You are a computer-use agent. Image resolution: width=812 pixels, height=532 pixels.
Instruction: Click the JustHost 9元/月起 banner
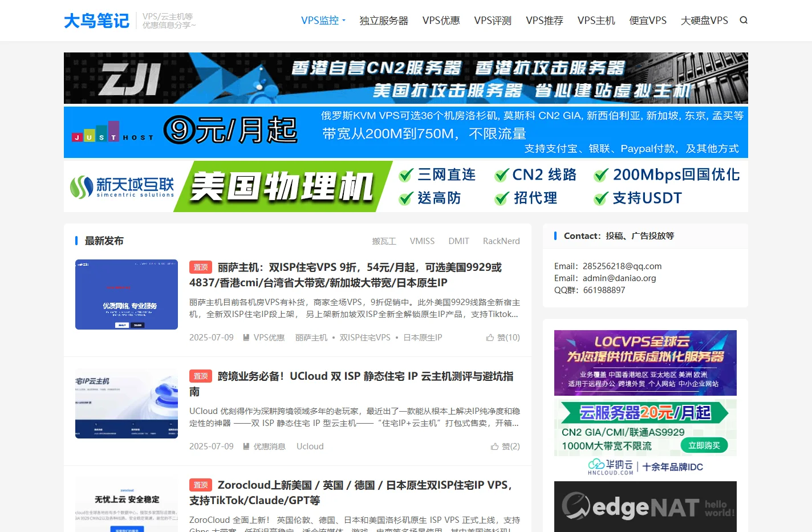click(x=406, y=132)
